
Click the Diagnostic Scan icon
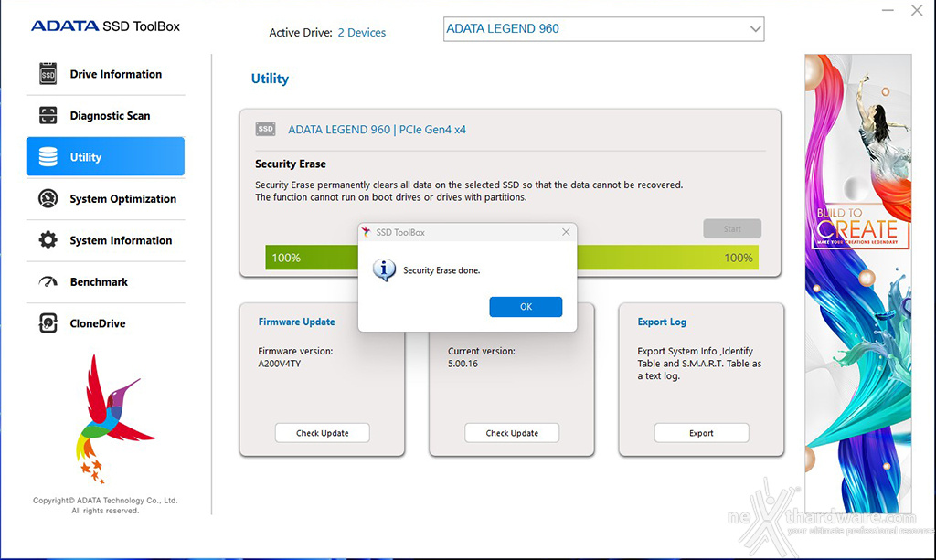click(x=48, y=115)
